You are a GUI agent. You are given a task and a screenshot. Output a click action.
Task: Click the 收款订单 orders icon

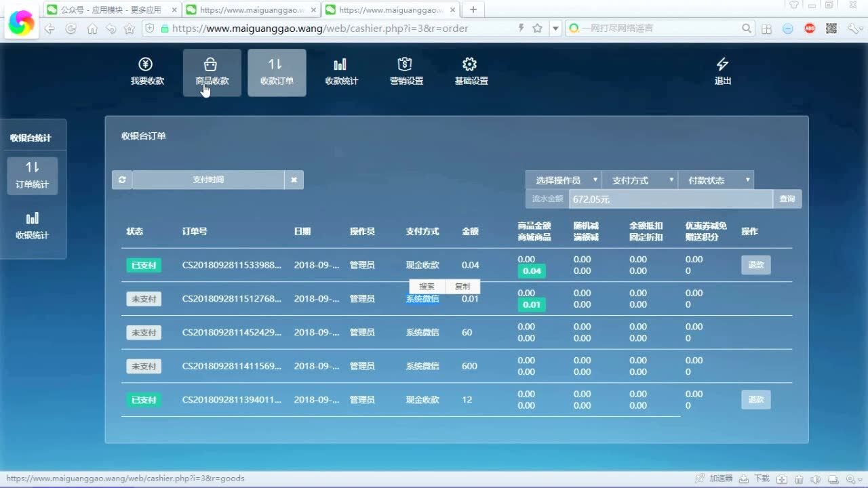[x=277, y=71]
